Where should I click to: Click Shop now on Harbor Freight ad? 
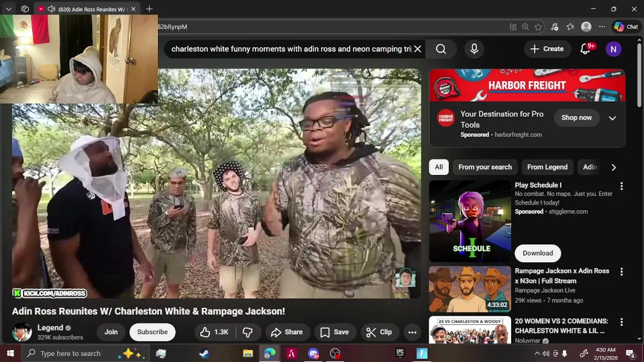pos(576,118)
